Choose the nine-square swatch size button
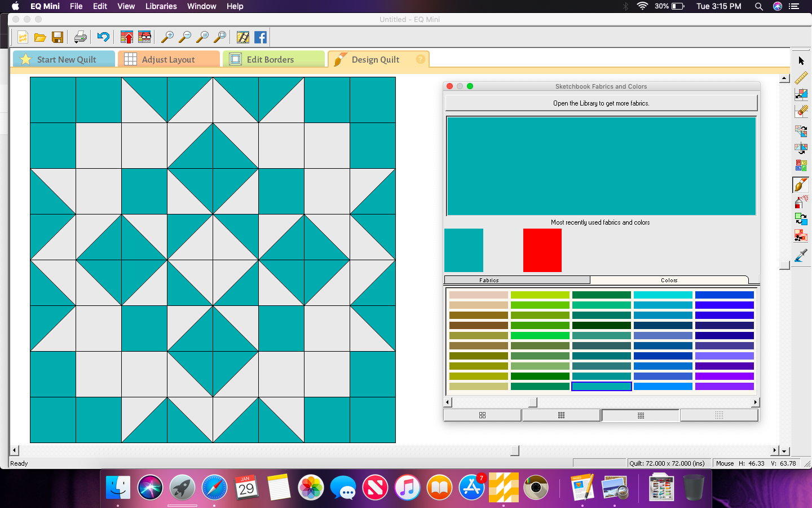Screen dimensions: 812x508 coord(561,415)
